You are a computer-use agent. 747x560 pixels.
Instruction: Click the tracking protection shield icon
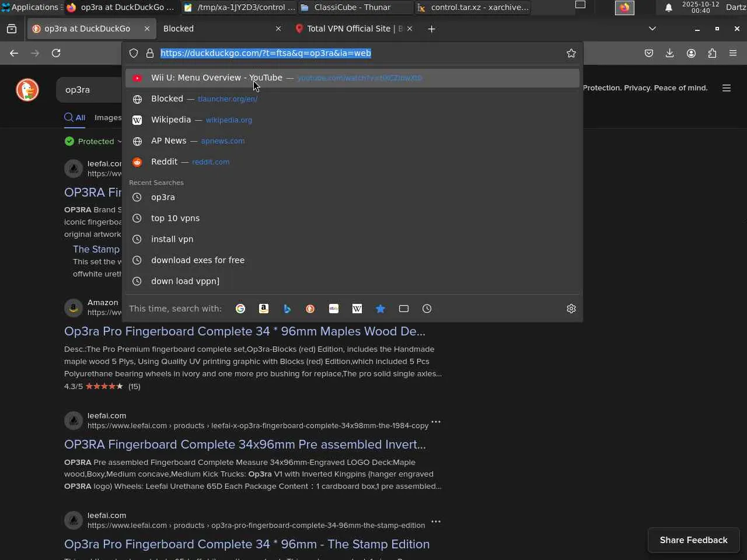click(x=134, y=53)
